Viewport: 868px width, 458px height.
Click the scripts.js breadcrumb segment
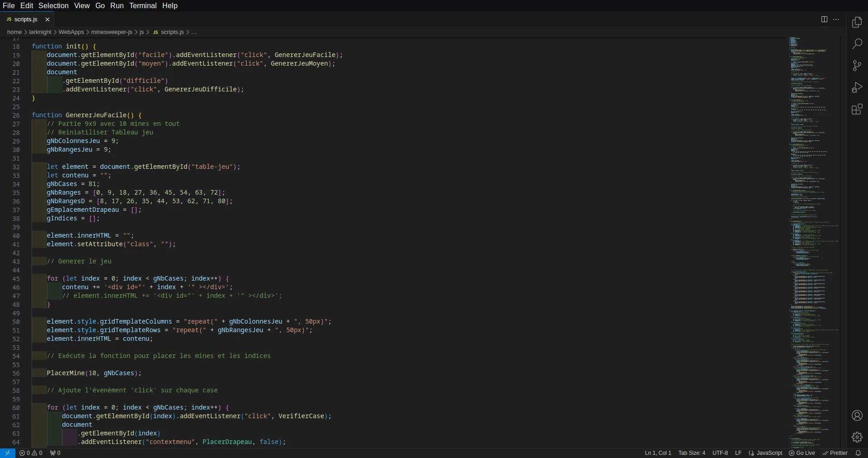pyautogui.click(x=168, y=32)
